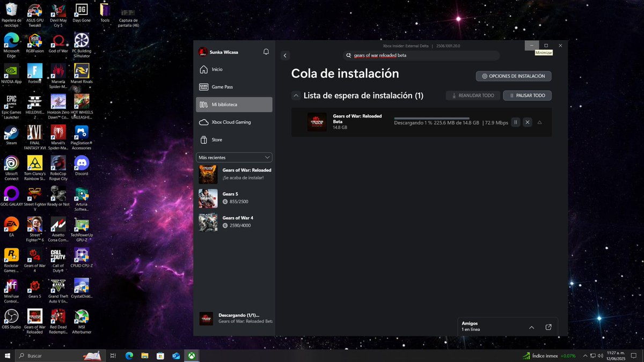Open the Descargando (1/1) status at sidebar bottom
The width and height of the screenshot is (644, 362).
(235, 319)
